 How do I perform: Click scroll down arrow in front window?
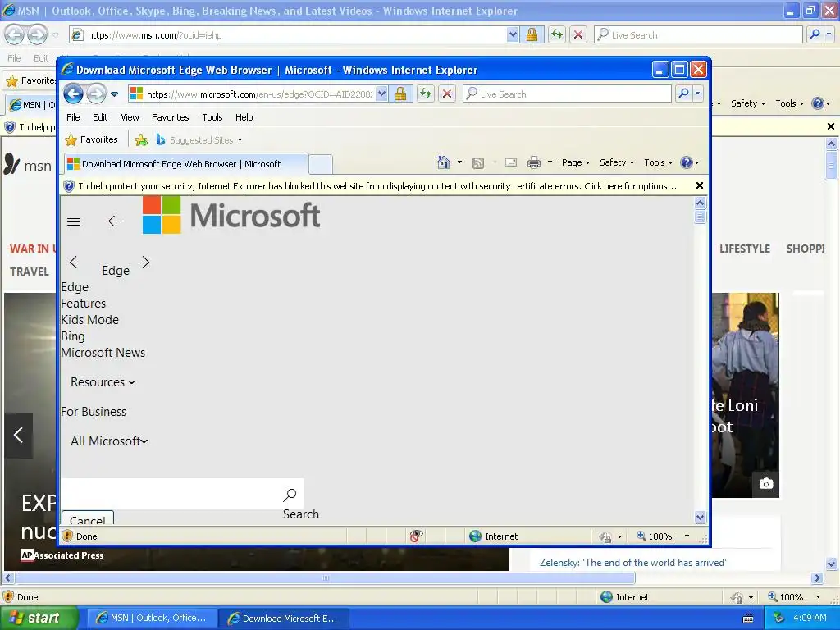(701, 517)
